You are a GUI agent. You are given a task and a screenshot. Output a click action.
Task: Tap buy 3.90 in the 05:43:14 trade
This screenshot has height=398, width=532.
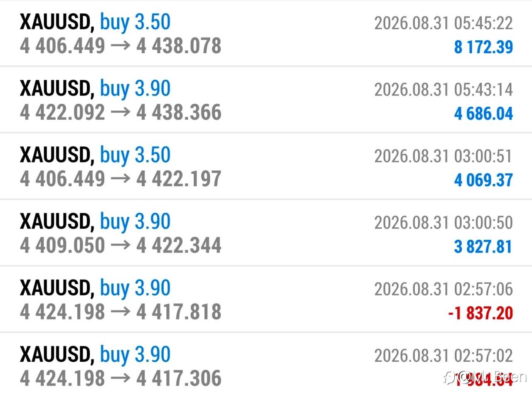135,89
